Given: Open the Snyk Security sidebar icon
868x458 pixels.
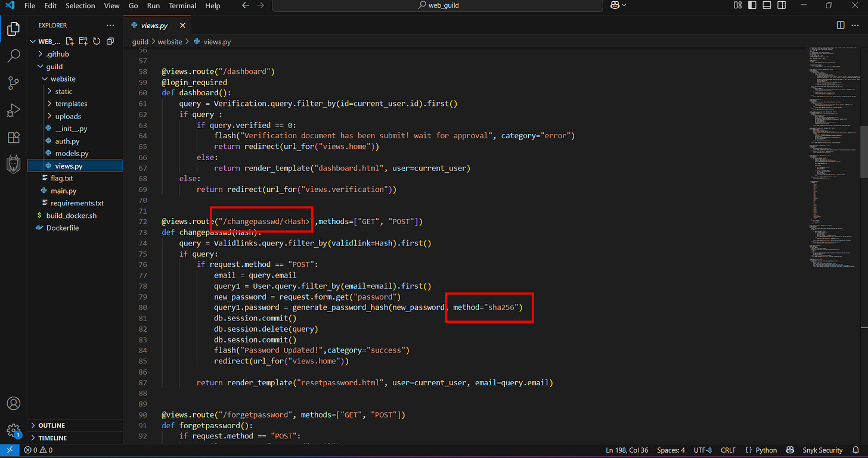Looking at the screenshot, I should coord(14,164).
